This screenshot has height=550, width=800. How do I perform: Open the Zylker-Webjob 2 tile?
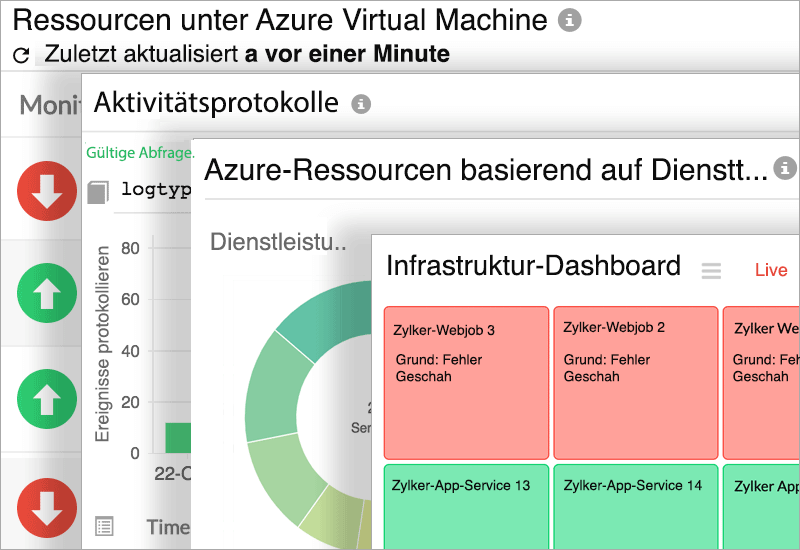click(636, 383)
